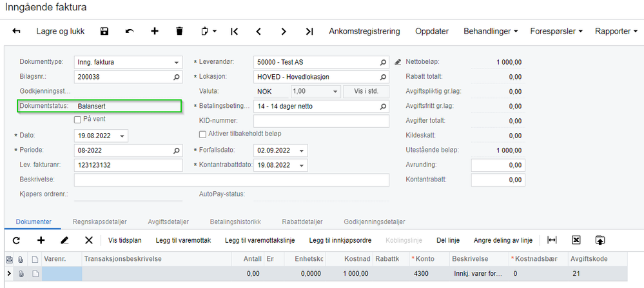Expand the Behandlinger menu
The width and height of the screenshot is (644, 288).
491,31
